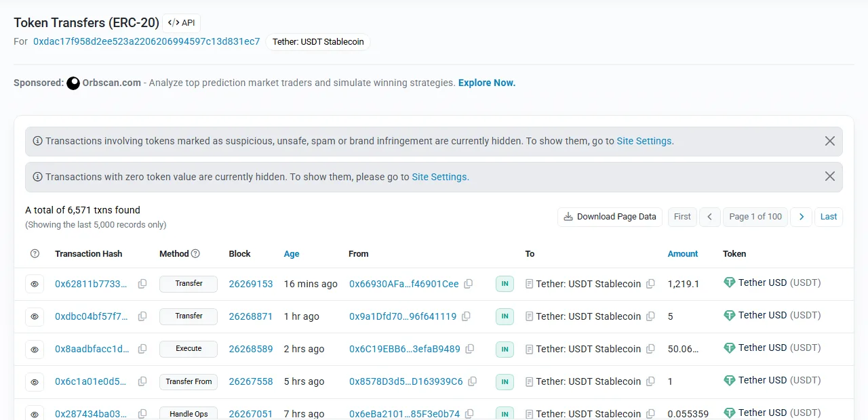View details eye for 0x6c1a01e0d5 transaction
Viewport: 868px width, 420px height.
point(35,381)
